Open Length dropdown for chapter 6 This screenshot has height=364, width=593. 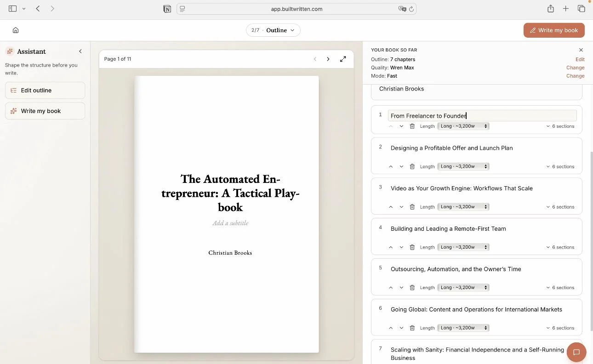tap(463, 328)
